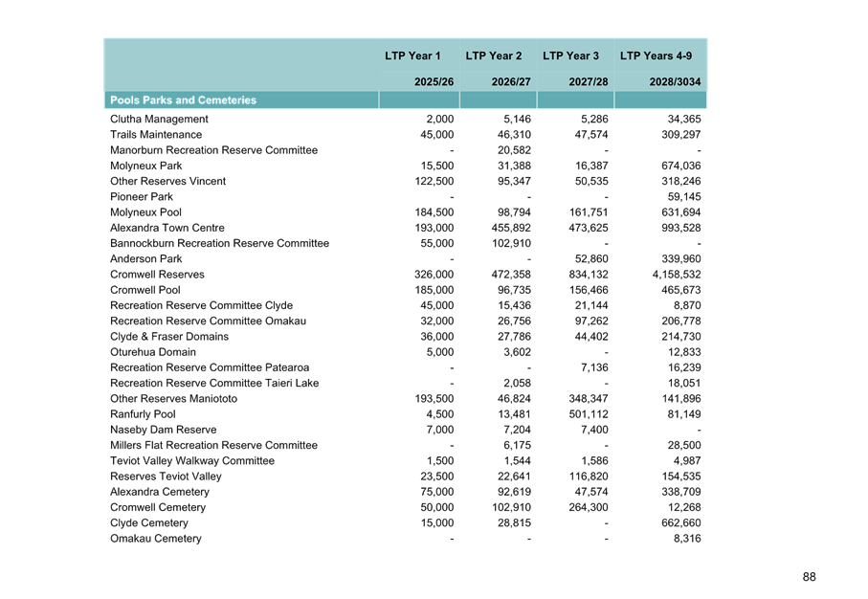Click the 2028/3034 year range heading
Viewport: 868px width, 599px height.
click(x=675, y=82)
